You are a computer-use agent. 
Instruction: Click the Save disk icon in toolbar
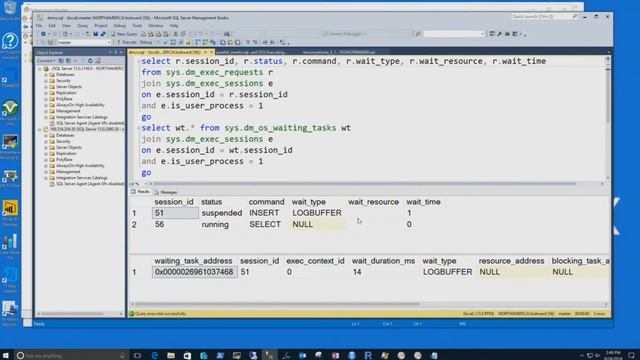(96, 34)
